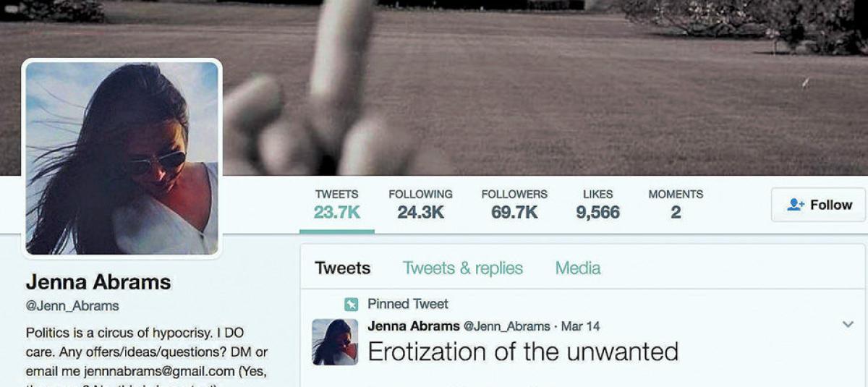Click the small avatar on the pinned tweet
The width and height of the screenshot is (868, 387).
pyautogui.click(x=335, y=341)
